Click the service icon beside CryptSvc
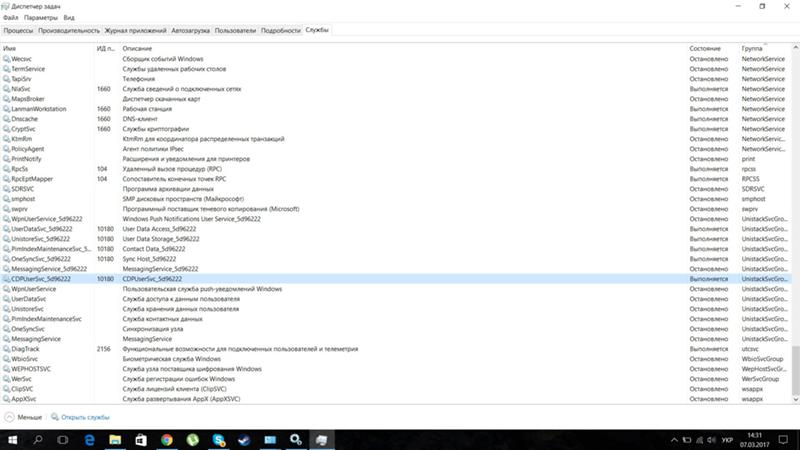 point(6,129)
